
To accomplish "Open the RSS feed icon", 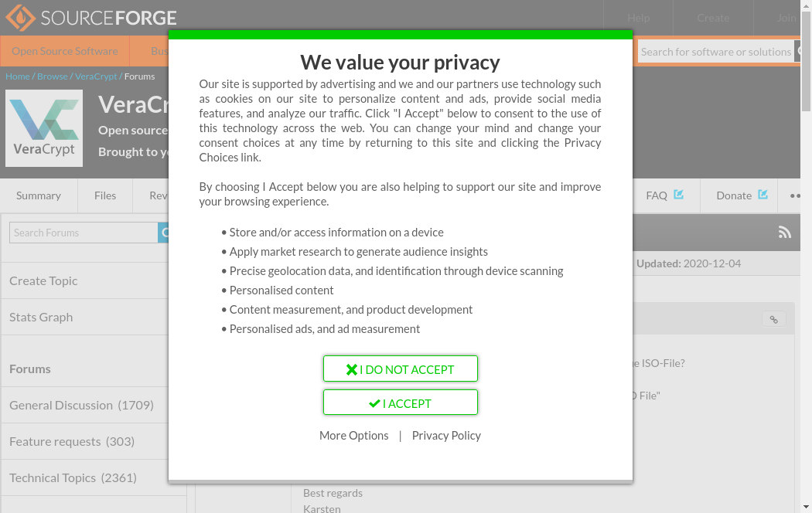I will tap(784, 233).
